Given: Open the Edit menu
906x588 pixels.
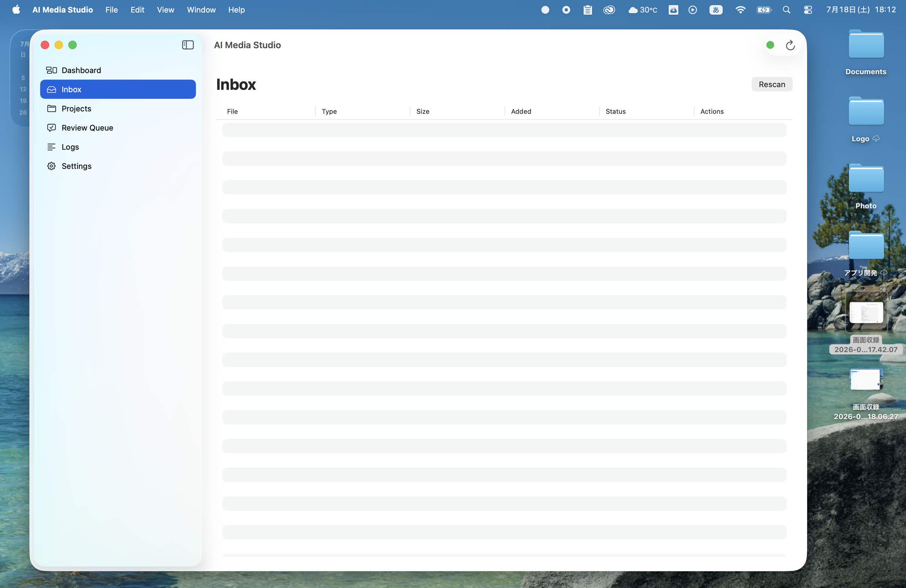Looking at the screenshot, I should click(137, 10).
